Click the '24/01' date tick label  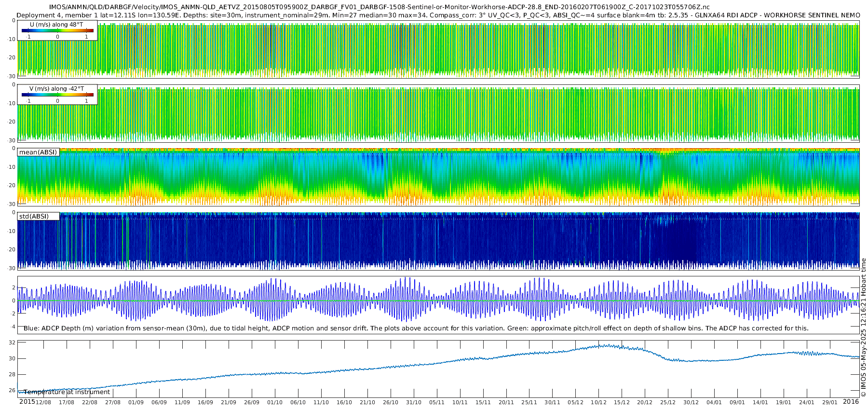pyautogui.click(x=807, y=402)
